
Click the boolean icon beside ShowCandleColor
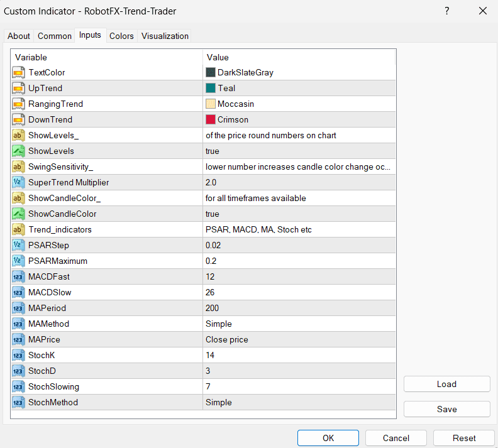(x=18, y=214)
